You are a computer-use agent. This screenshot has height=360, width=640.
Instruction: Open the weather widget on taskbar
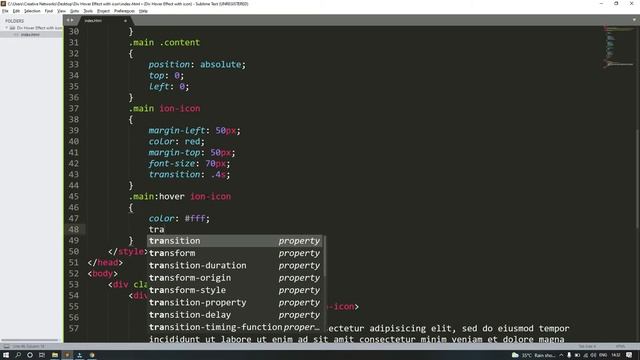[x=533, y=355]
